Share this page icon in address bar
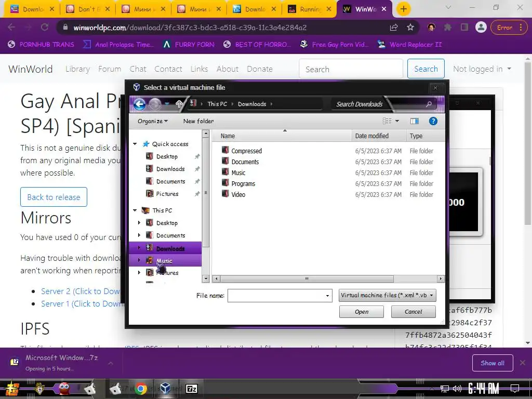Image resolution: width=532 pixels, height=399 pixels. [394, 28]
